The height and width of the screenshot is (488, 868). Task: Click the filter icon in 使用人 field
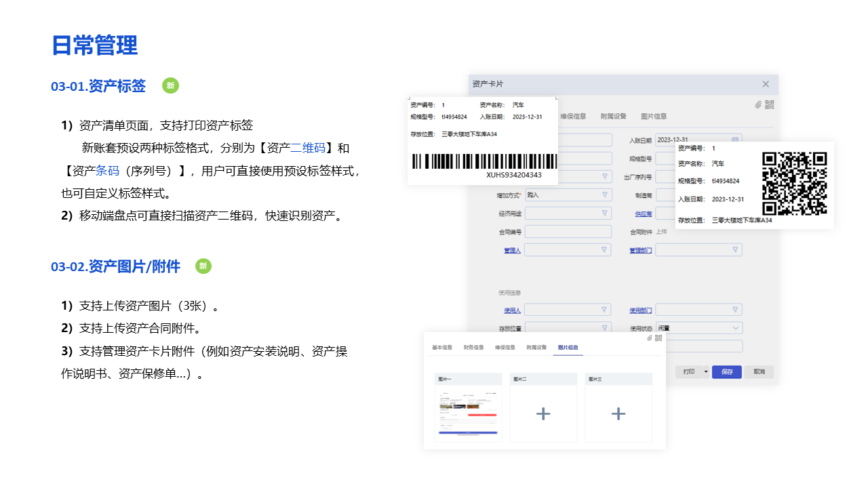(x=605, y=310)
